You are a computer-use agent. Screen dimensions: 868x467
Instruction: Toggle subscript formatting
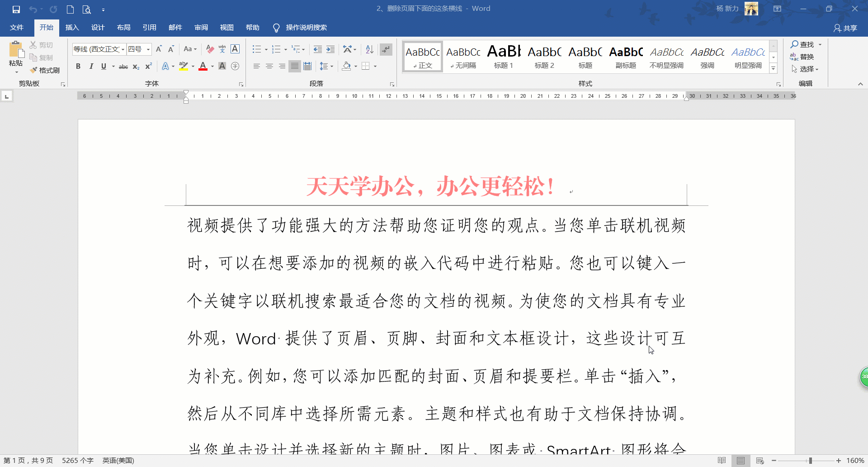136,67
